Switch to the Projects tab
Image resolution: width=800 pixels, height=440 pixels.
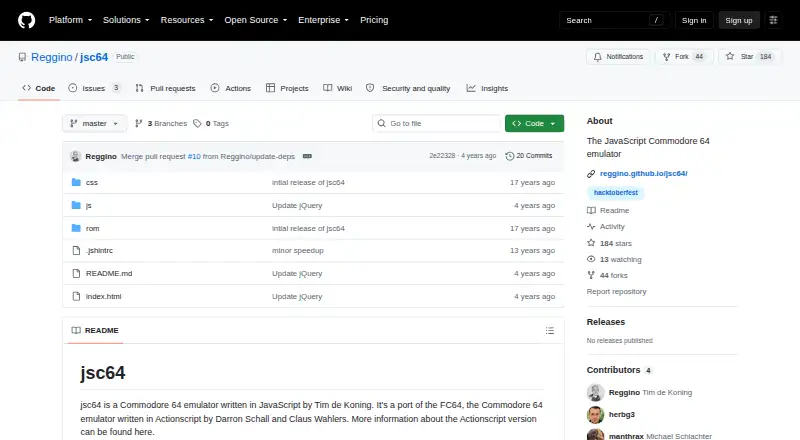(x=287, y=88)
